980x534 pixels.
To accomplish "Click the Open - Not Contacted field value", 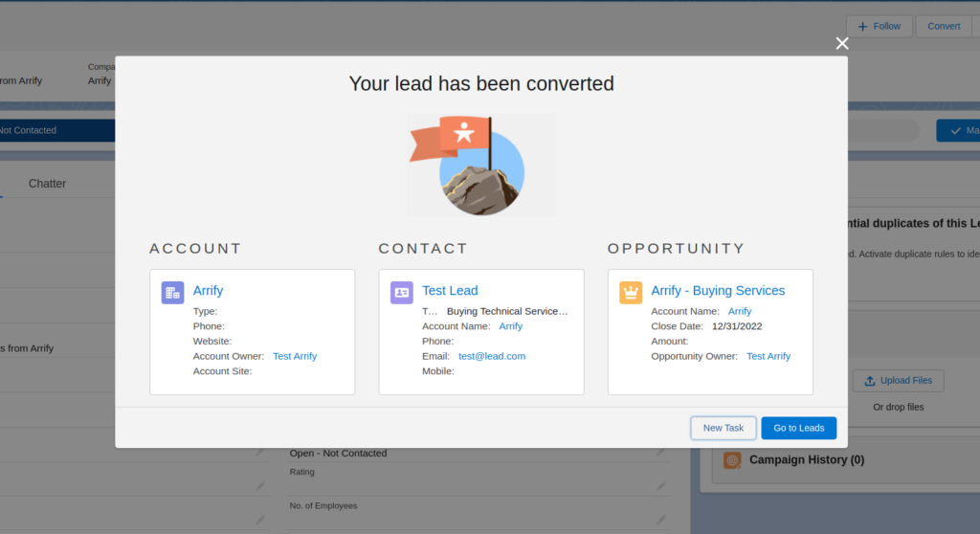I will coord(338,453).
